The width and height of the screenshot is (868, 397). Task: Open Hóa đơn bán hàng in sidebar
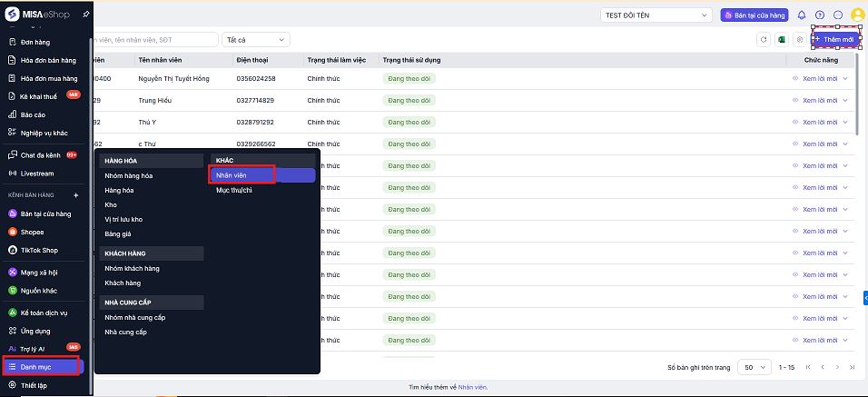coord(44,60)
